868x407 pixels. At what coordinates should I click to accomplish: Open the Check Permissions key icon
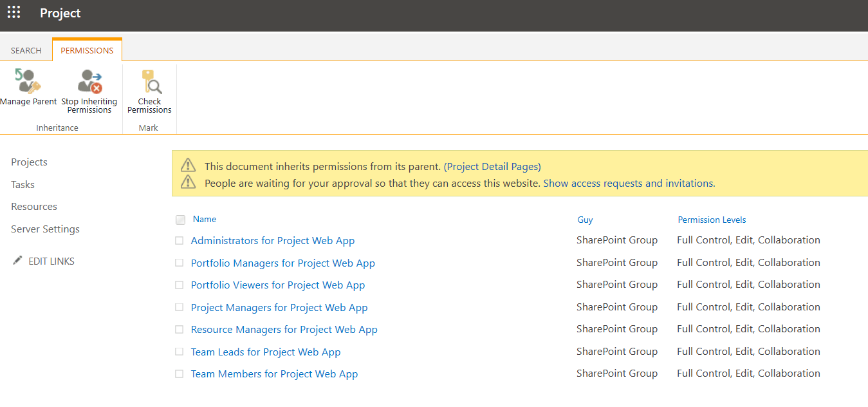151,81
